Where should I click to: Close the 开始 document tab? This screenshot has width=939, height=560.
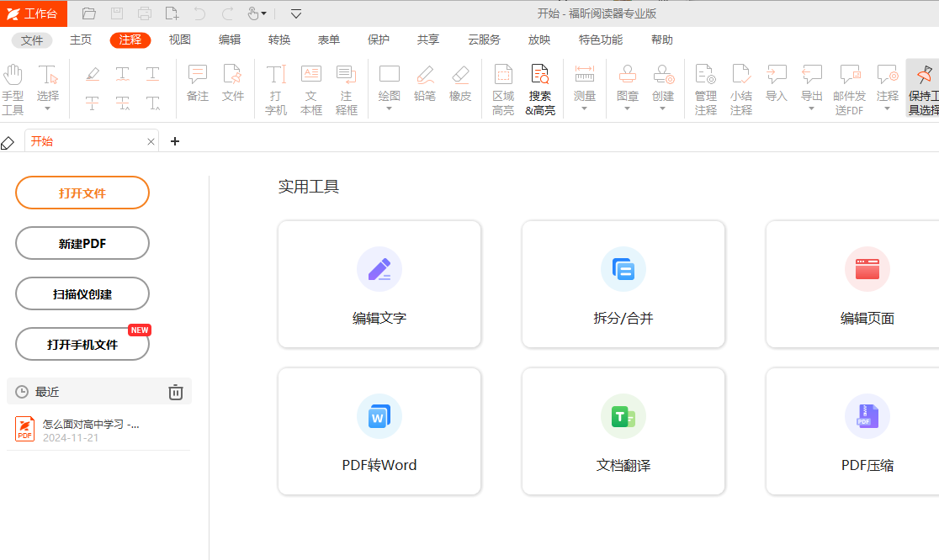click(151, 142)
